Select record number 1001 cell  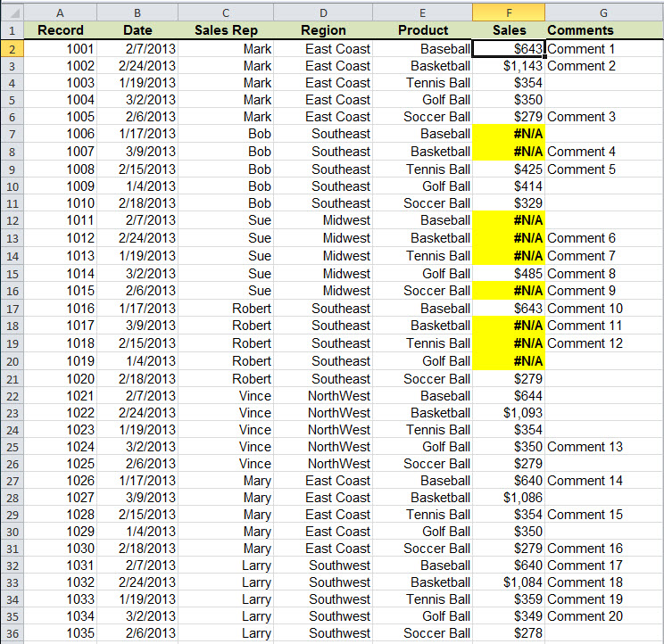(x=61, y=49)
